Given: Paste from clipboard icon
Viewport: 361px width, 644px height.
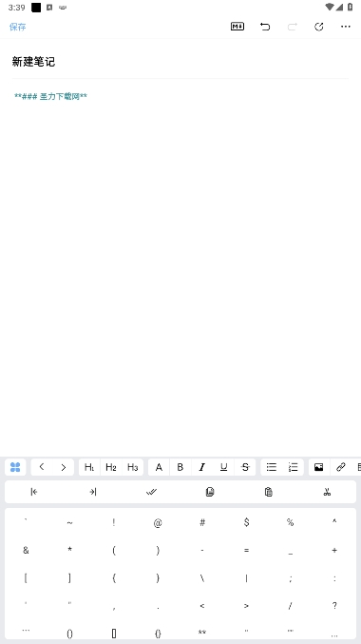Looking at the screenshot, I should (269, 492).
